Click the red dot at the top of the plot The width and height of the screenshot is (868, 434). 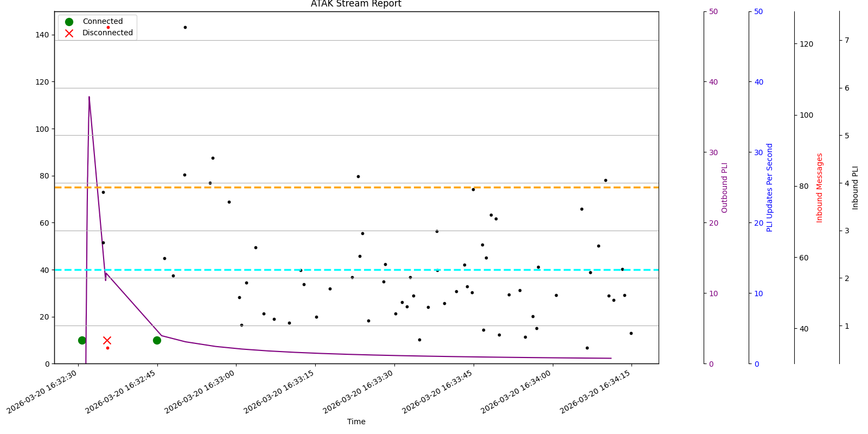click(108, 27)
